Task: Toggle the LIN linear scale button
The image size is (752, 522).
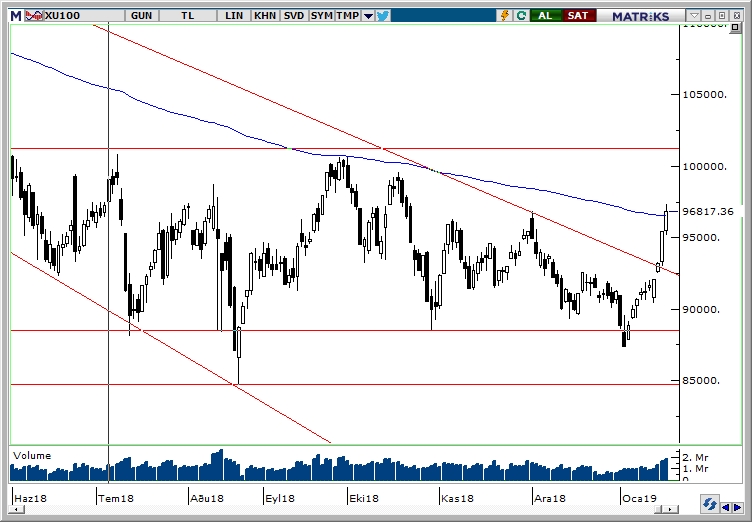Action: tap(234, 16)
